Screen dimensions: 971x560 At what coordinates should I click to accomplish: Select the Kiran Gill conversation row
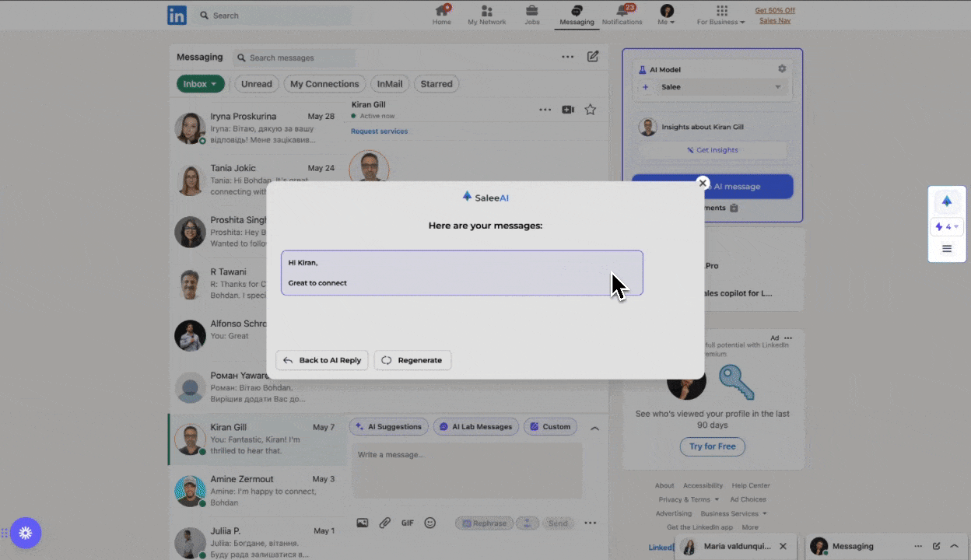click(257, 439)
